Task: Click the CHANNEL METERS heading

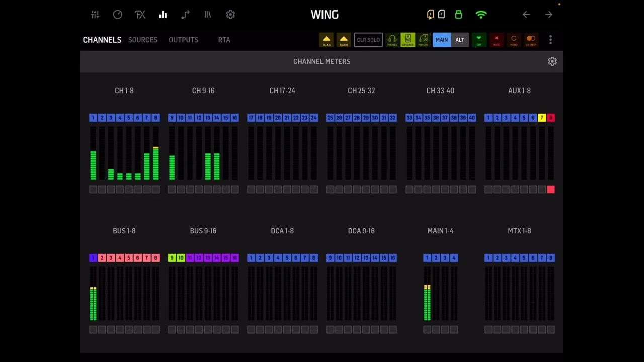Action: click(322, 61)
